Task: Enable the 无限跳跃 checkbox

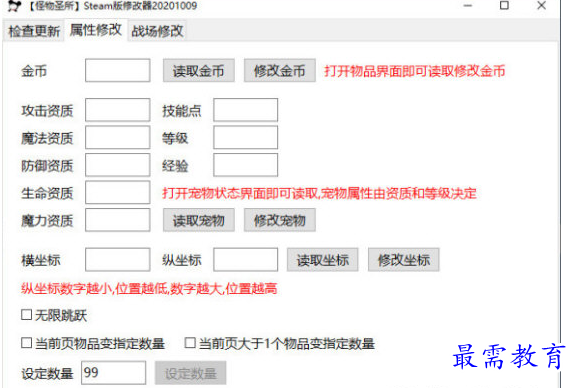Action: [26, 315]
